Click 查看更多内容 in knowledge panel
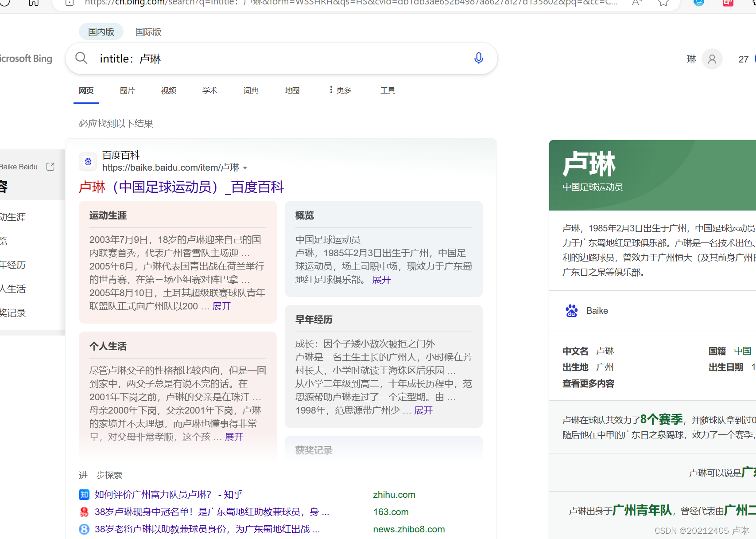Screen dimensions: 756x539 [588, 383]
